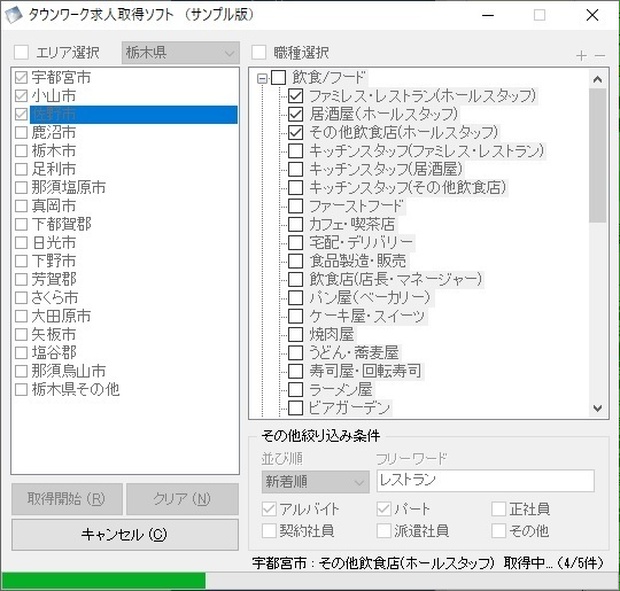Check 那須塩原市 in the area list

tap(21, 187)
